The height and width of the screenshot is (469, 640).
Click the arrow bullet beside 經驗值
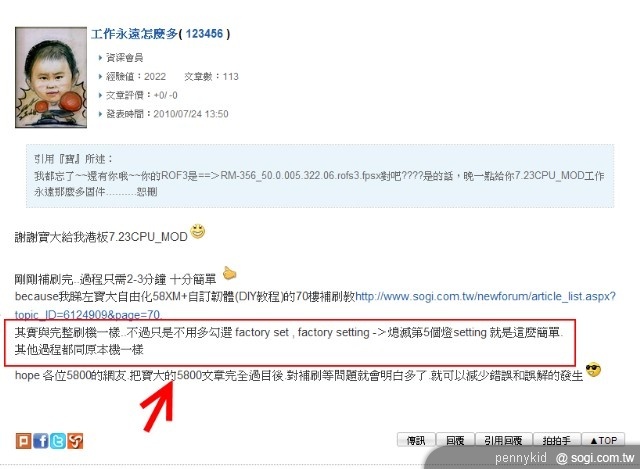(100, 76)
